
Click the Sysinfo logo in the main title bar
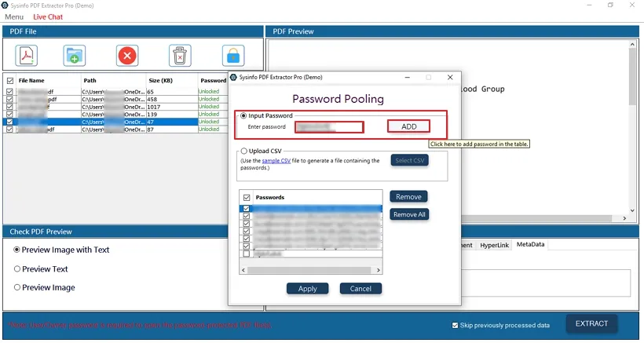[x=5, y=5]
